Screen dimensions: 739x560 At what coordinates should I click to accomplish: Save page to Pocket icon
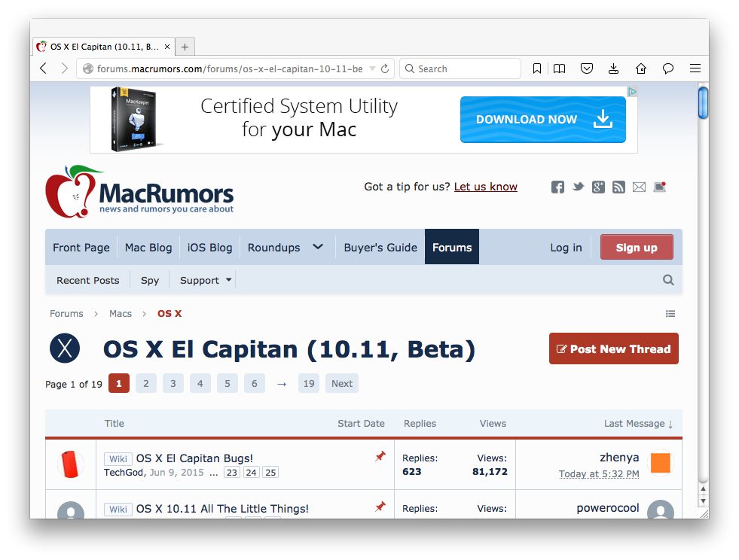click(587, 68)
